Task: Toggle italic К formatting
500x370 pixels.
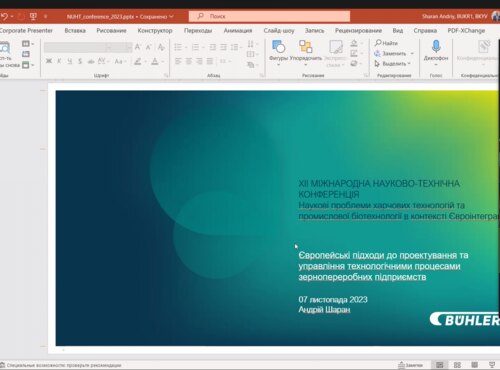Action: (59, 61)
